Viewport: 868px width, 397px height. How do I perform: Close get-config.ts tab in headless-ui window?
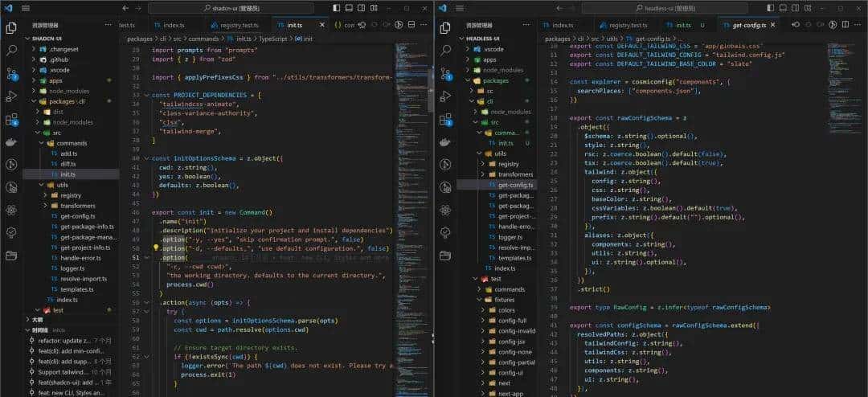(773, 26)
